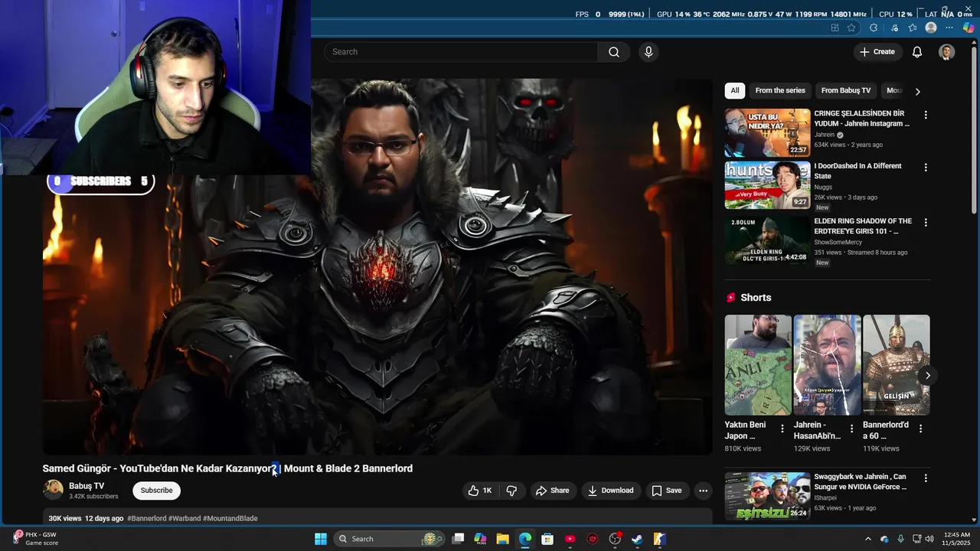Show hidden system tray icons

[867, 539]
